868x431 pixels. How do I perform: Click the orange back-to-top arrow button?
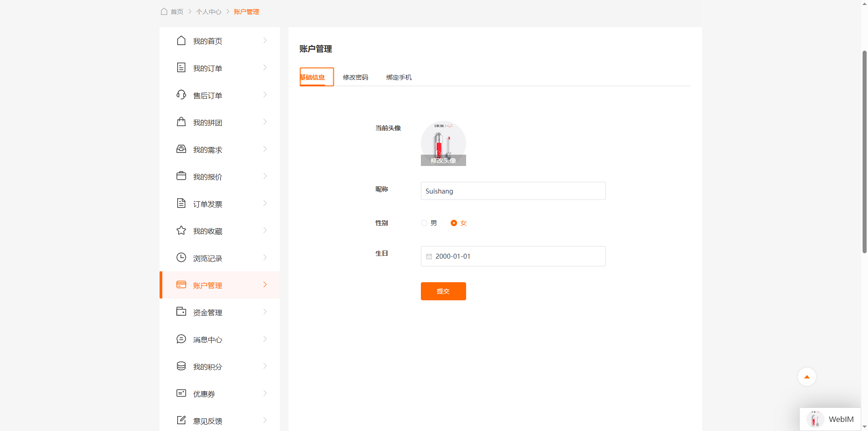click(x=807, y=377)
